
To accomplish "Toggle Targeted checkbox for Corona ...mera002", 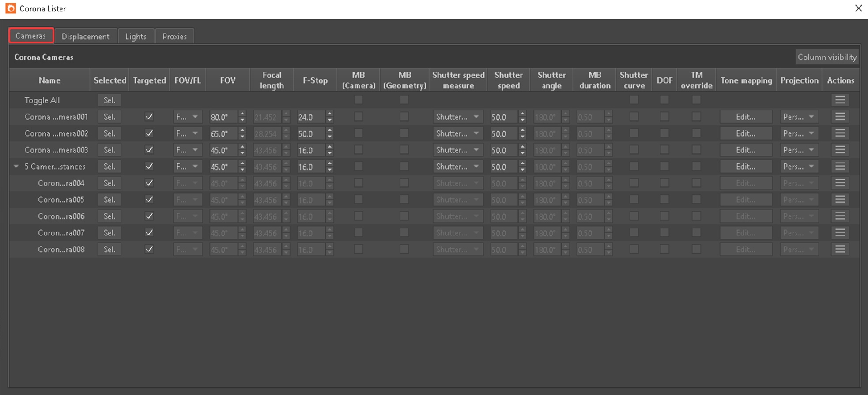I will coord(149,133).
